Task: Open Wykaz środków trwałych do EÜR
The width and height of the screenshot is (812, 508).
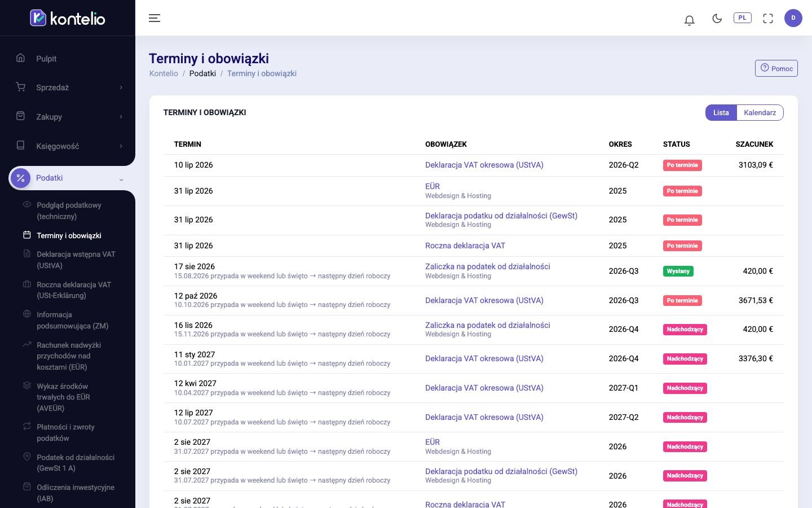Action: 63,397
